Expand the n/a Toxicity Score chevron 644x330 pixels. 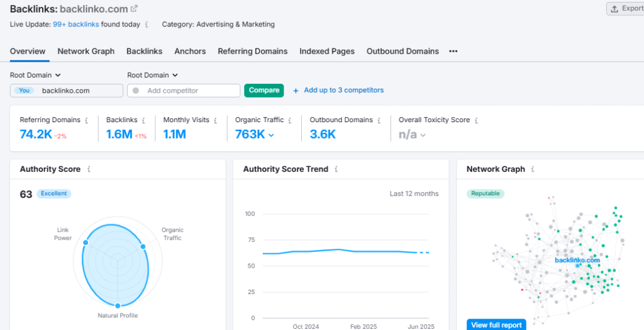point(423,135)
